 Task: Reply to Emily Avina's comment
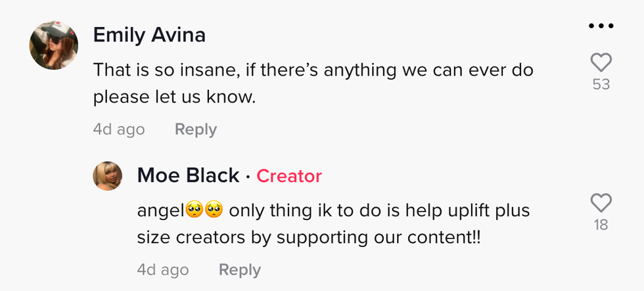(x=195, y=129)
